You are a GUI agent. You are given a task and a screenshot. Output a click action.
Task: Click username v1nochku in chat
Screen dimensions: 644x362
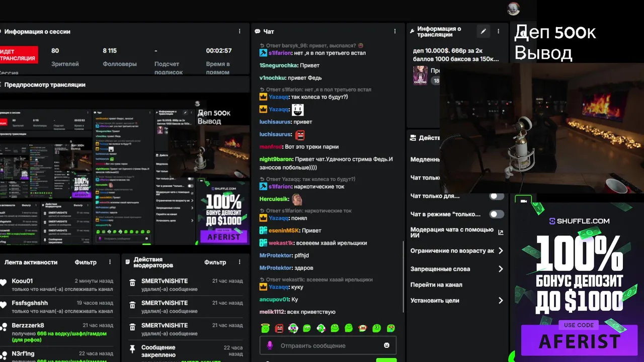click(273, 78)
